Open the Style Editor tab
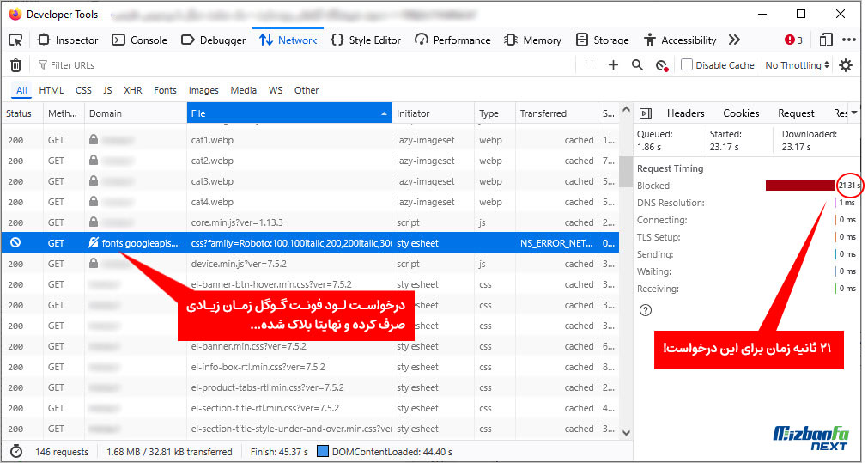The width and height of the screenshot is (868, 463). coord(366,40)
